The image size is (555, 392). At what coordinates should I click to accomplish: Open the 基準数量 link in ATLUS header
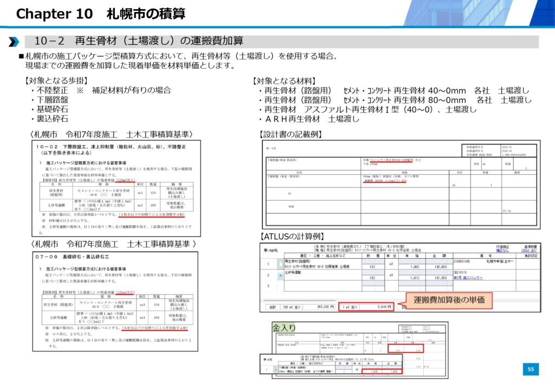point(528,251)
